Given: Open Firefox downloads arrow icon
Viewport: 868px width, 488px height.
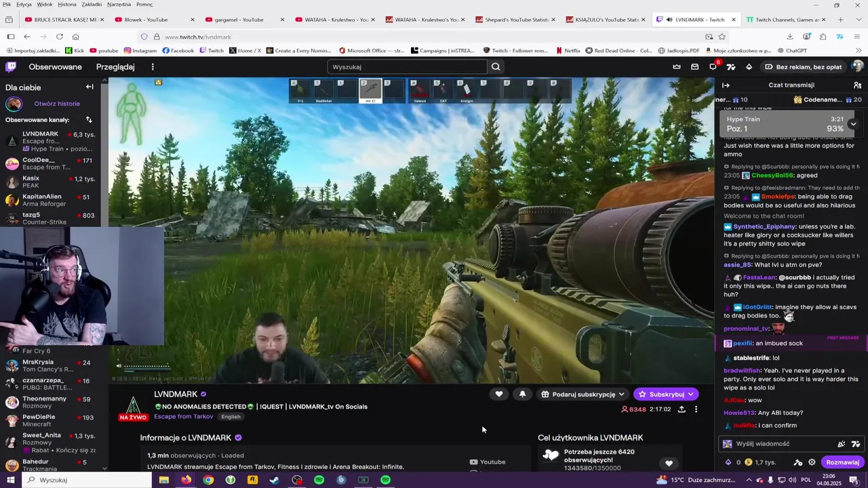Looking at the screenshot, I should [790, 37].
